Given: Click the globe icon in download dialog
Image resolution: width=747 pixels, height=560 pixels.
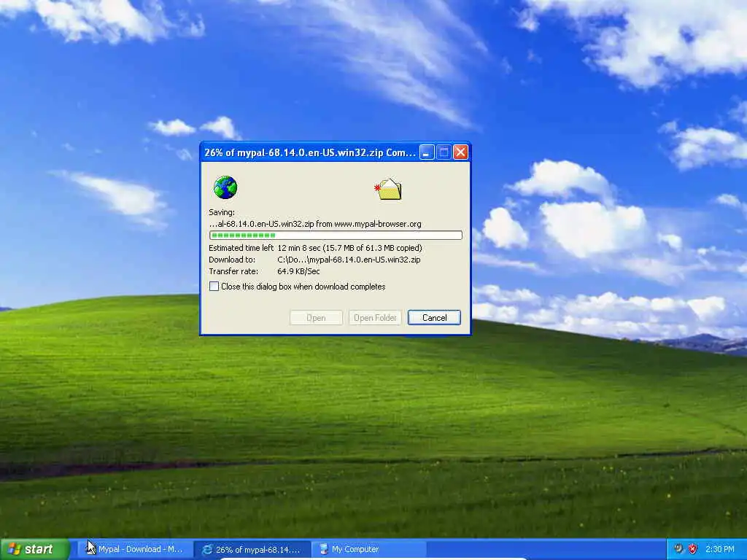Looking at the screenshot, I should [x=225, y=187].
